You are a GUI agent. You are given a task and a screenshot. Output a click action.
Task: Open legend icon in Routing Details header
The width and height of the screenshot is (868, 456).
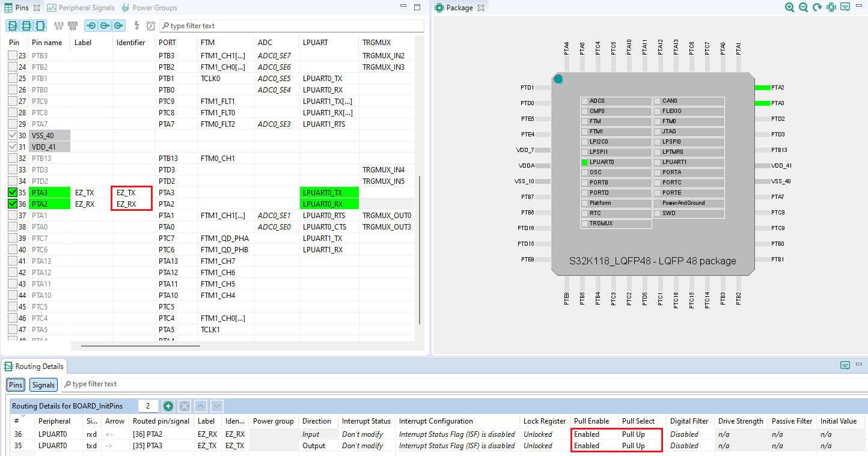[845, 365]
